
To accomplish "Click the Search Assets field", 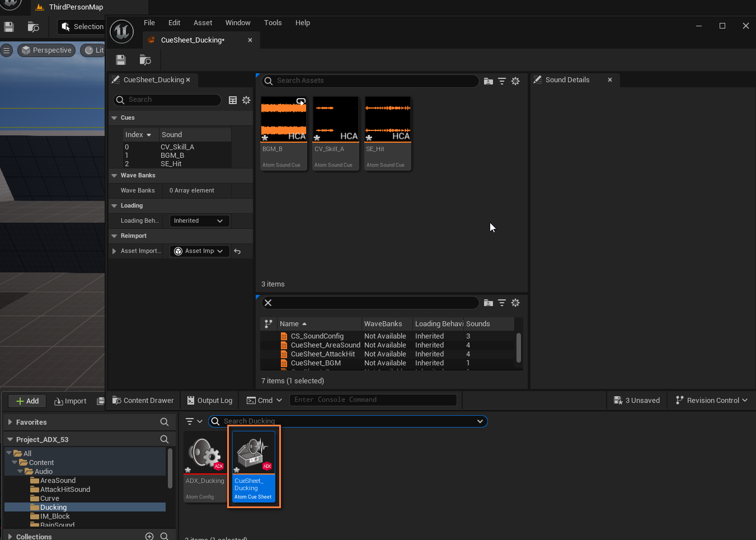I will tap(370, 81).
